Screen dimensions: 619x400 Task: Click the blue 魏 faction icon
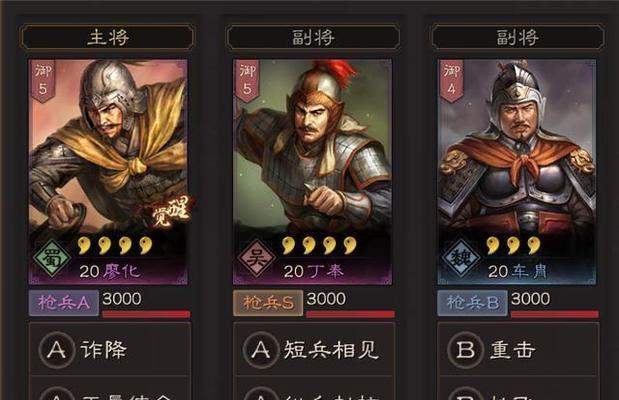point(461,258)
